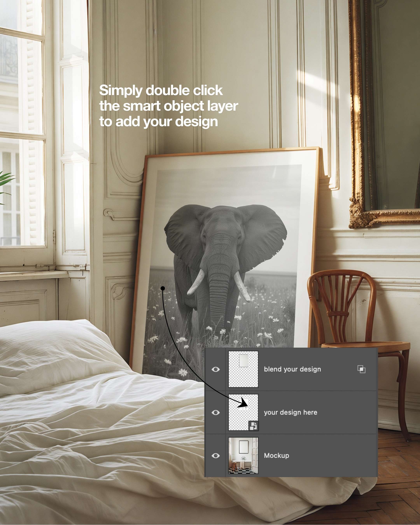The image size is (420, 525).
Task: Double-click 'your design here' smart object layer
Action: pos(243,412)
